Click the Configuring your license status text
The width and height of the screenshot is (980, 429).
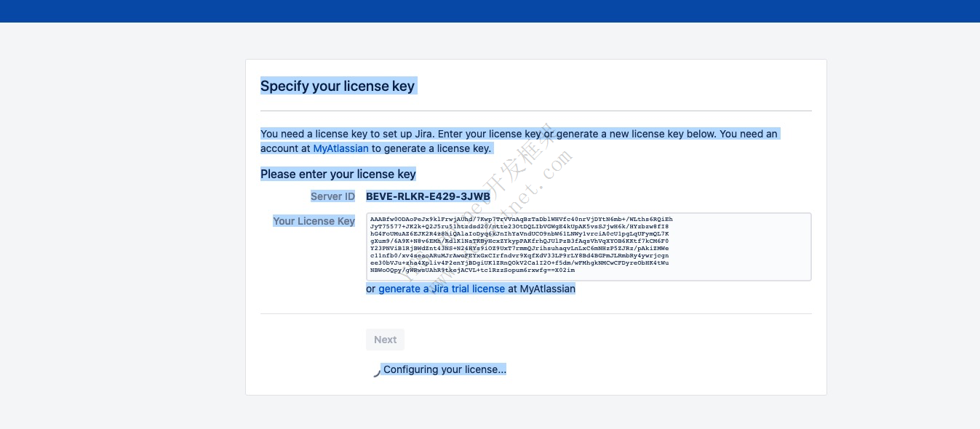[x=445, y=369]
